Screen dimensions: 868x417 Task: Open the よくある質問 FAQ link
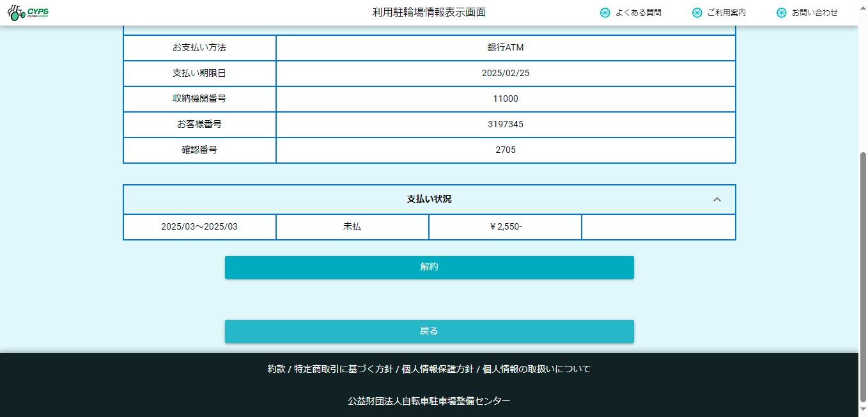(x=638, y=13)
